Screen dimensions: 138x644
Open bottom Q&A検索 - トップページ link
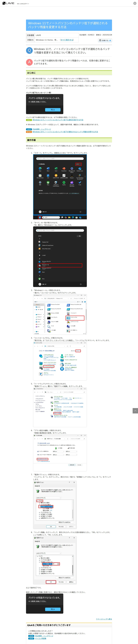point(44,636)
